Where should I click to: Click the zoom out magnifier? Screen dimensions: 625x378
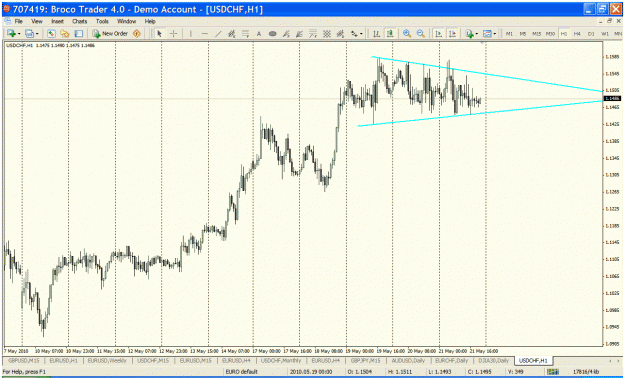point(421,33)
